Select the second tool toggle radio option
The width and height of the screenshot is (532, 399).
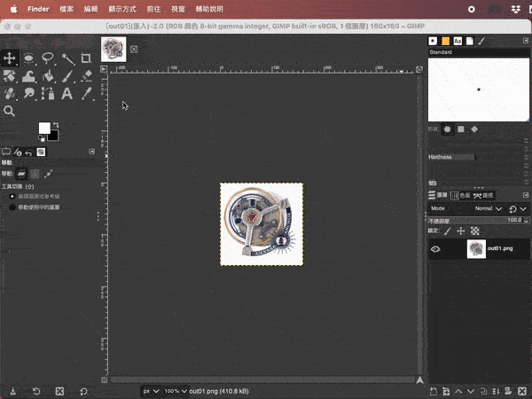click(x=12, y=207)
